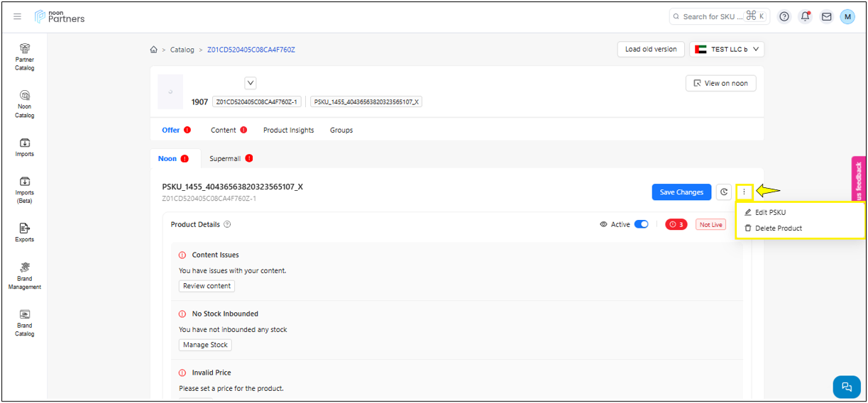Open Brand Management in the sidebar
868x403 pixels.
[25, 275]
